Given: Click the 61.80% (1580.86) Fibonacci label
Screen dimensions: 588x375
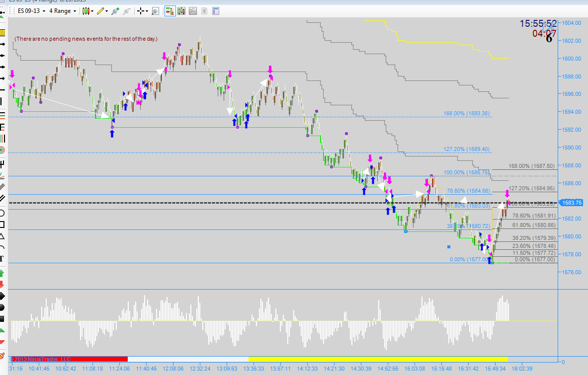Looking at the screenshot, I should (534, 225).
